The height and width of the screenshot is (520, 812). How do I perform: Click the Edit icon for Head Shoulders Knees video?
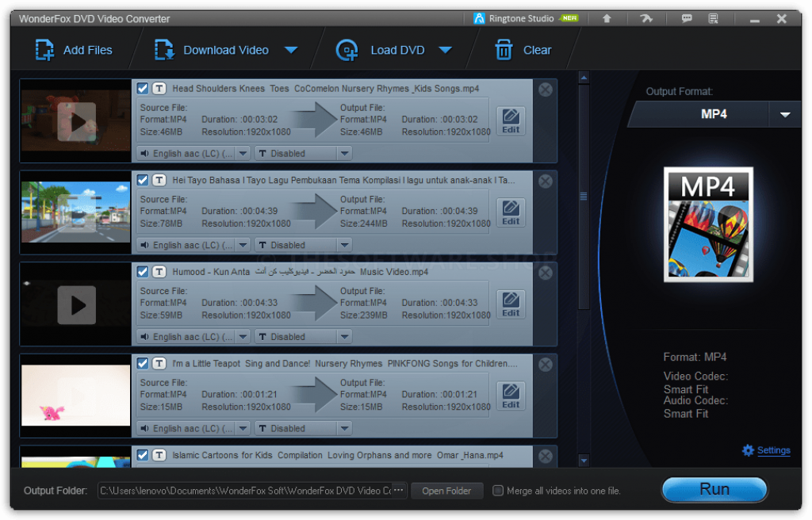(511, 120)
